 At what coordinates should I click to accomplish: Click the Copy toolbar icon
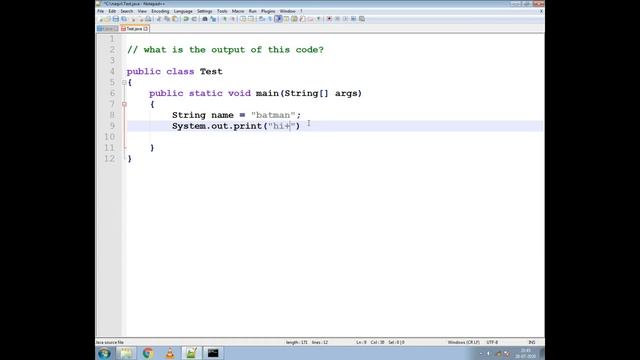[x=167, y=19]
